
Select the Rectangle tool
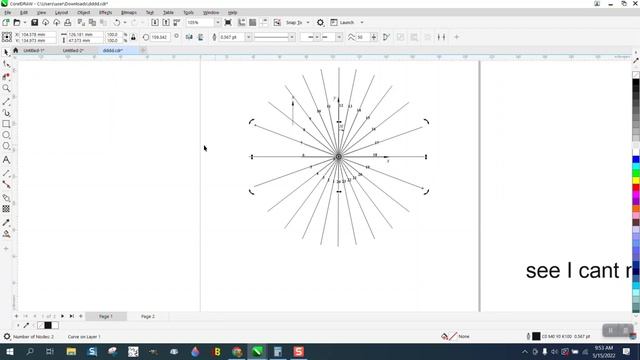tap(6, 124)
